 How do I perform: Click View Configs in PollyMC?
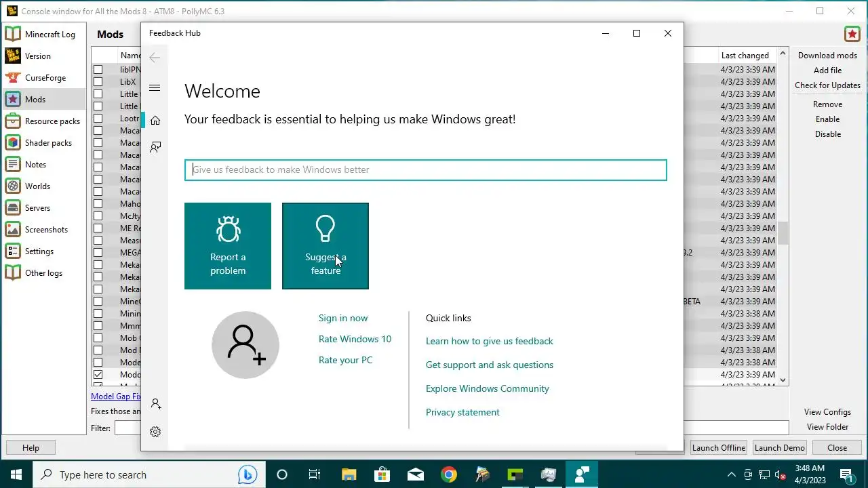[x=827, y=412]
